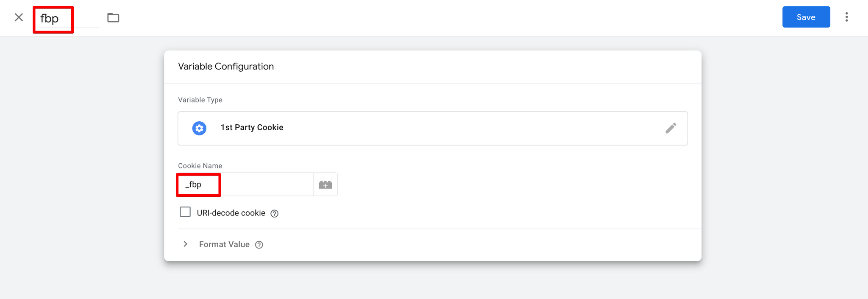Open help for URI-decode cookie
868x299 pixels.
pyautogui.click(x=275, y=214)
